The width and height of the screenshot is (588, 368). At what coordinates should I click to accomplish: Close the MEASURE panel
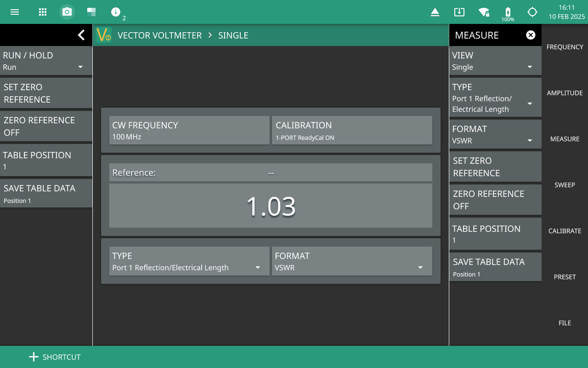pyautogui.click(x=531, y=35)
